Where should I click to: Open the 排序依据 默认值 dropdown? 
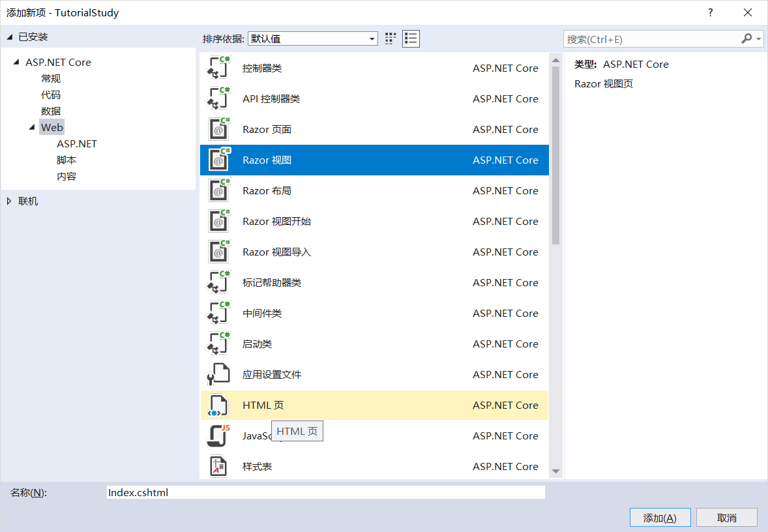(x=313, y=38)
